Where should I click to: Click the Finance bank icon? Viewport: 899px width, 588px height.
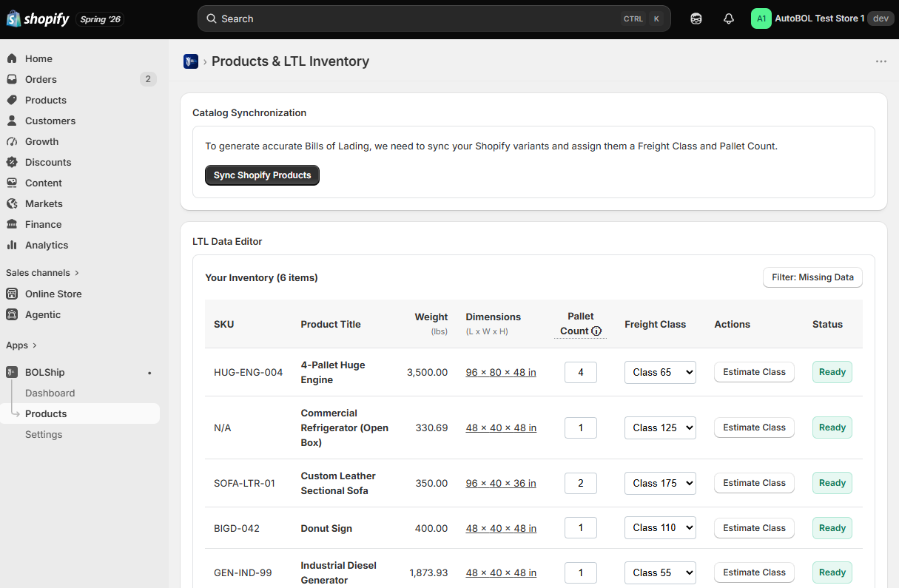[x=12, y=224]
